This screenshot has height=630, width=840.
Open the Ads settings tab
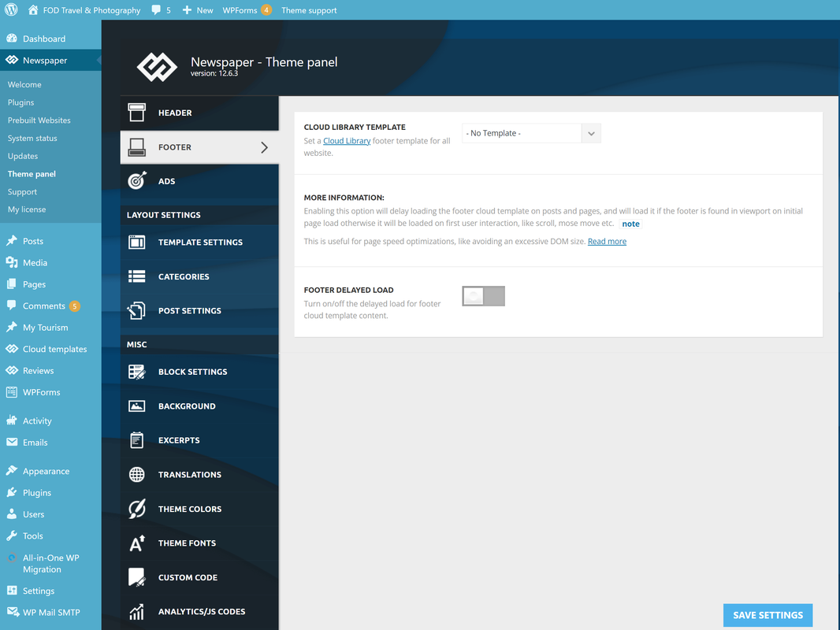tap(199, 181)
